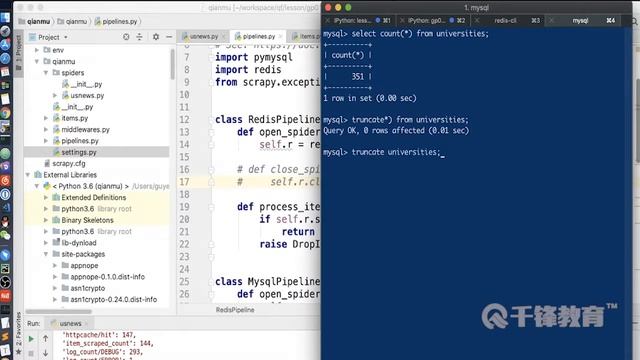
Task: Close the redis-cli terminal tab
Action: point(477,20)
